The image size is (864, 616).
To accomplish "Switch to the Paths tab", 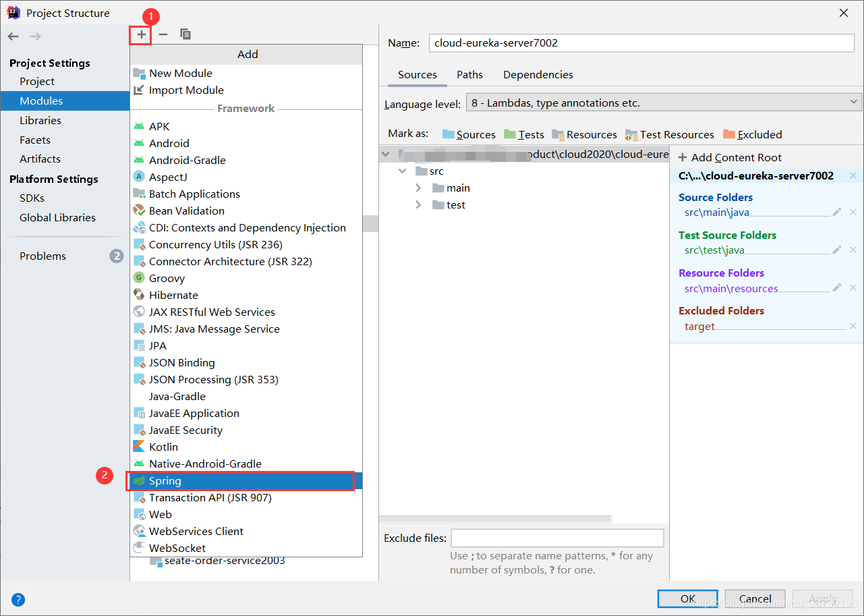I will point(469,75).
